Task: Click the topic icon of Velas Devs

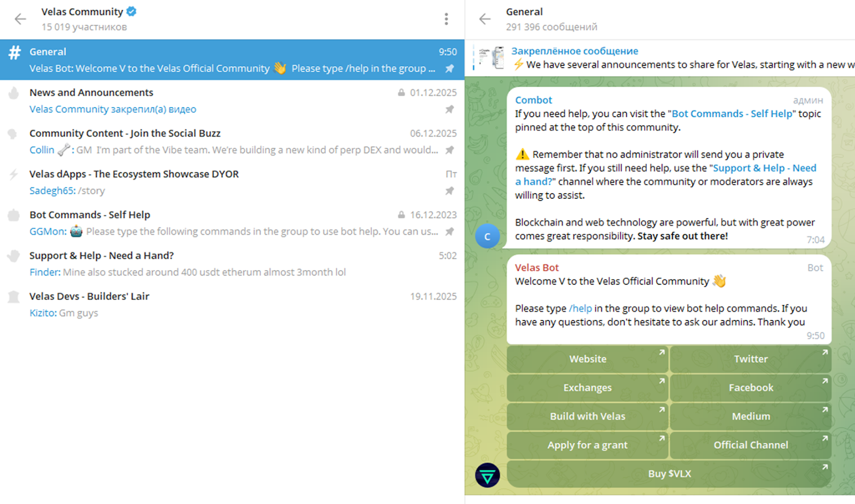Action: click(13, 297)
